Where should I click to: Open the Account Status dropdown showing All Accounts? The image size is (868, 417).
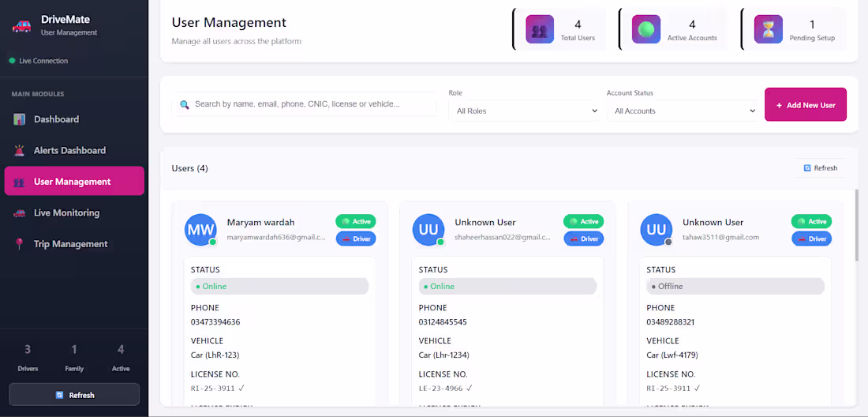(683, 111)
